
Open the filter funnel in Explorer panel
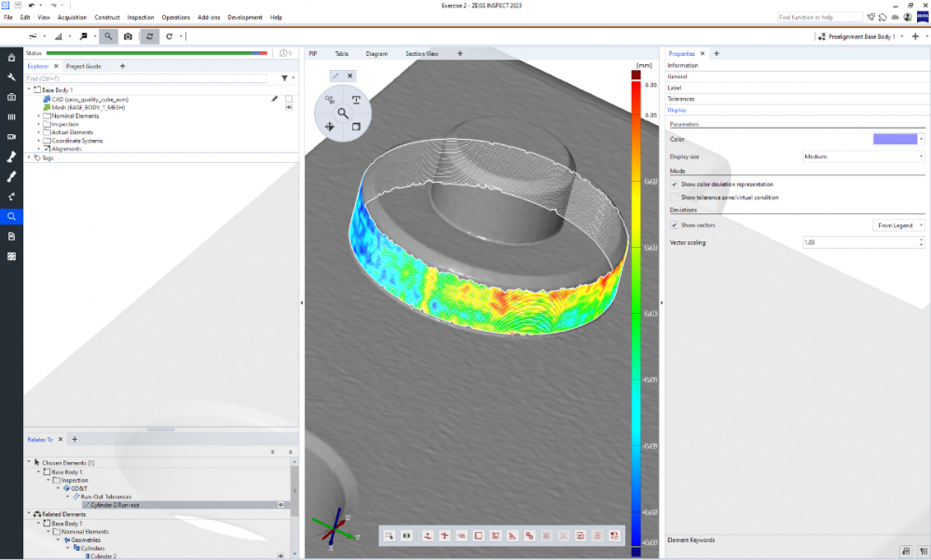(285, 78)
